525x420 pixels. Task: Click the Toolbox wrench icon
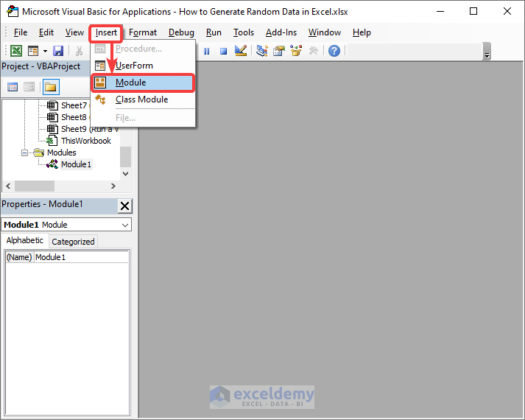(x=314, y=51)
